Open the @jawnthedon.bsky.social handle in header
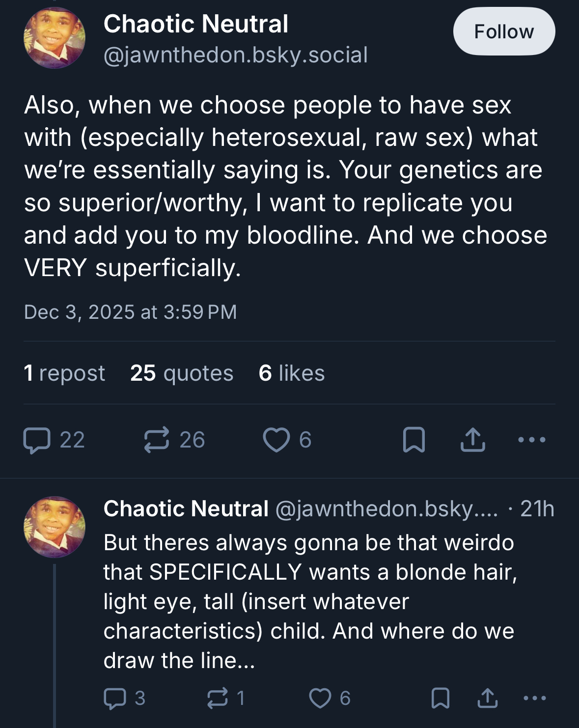 point(236,55)
